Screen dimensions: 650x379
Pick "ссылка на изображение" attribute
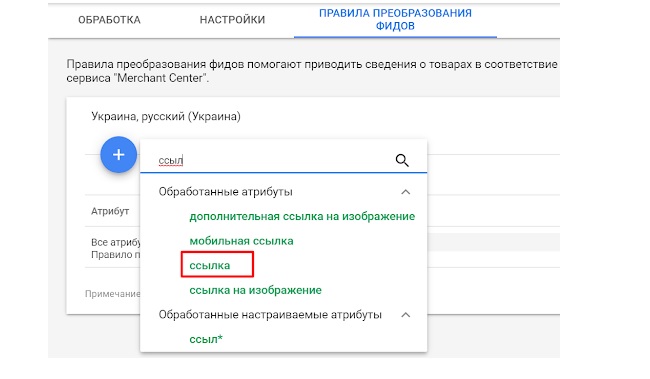[x=255, y=290]
